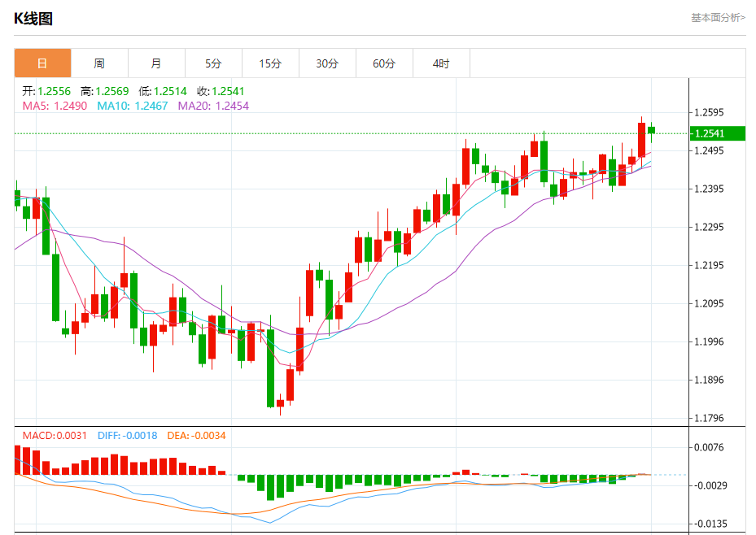
Task: Click the 1.2495 price axis label
Action: (709, 150)
